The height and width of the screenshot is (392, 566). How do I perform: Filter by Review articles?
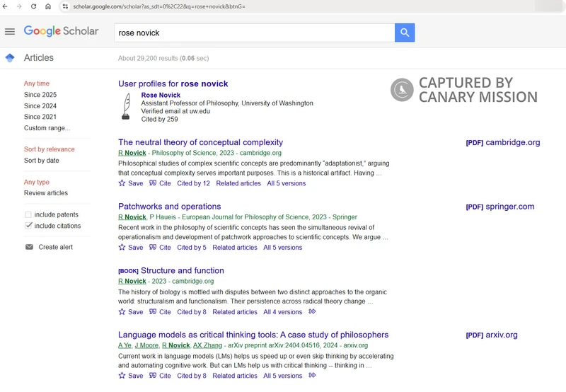point(46,192)
